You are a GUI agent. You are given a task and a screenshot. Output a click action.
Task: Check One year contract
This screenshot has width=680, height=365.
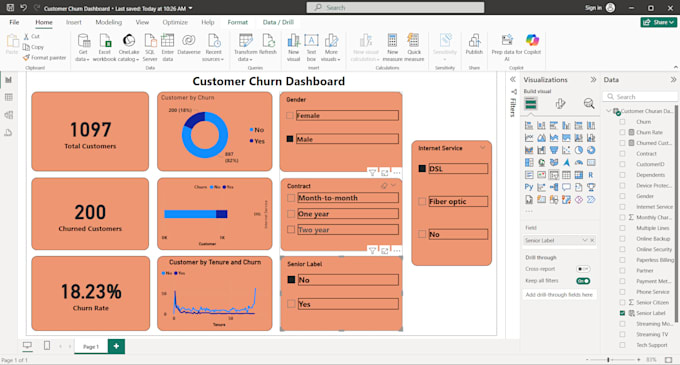pos(291,214)
